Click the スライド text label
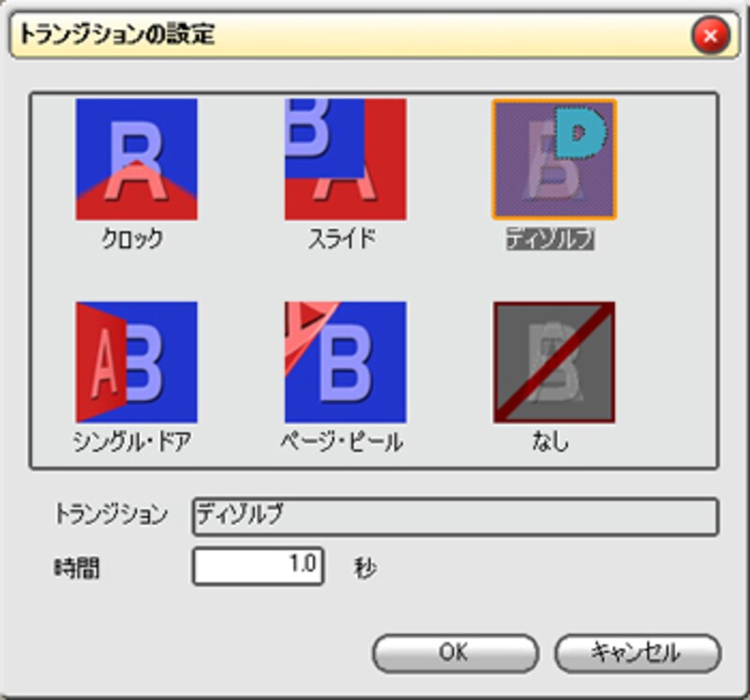The width and height of the screenshot is (750, 700). 342,240
